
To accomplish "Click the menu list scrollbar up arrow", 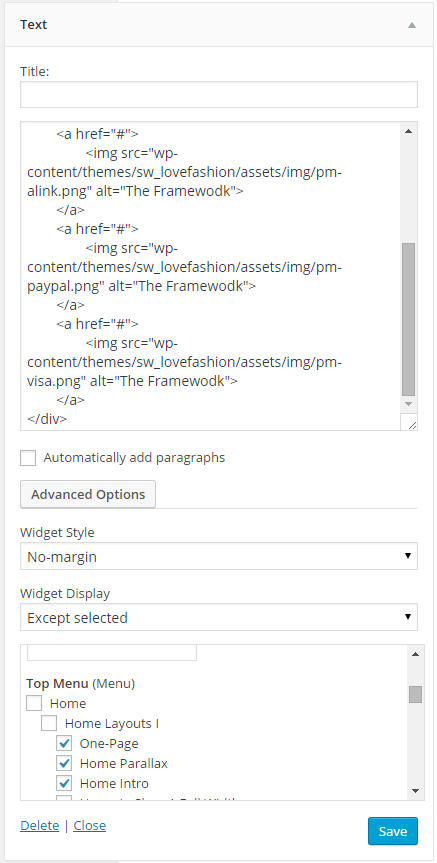I will click(416, 654).
